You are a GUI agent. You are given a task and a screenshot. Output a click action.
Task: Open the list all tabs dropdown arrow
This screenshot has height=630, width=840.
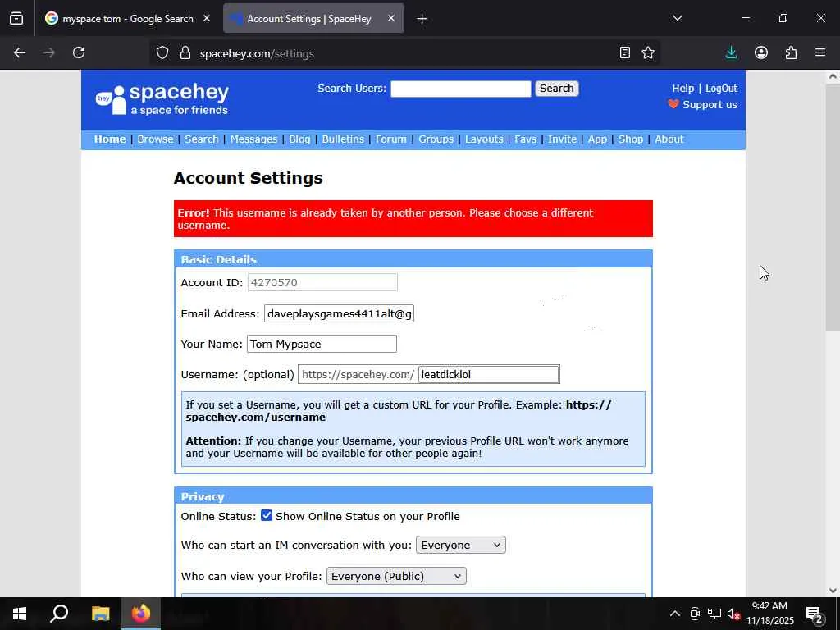[x=677, y=18]
